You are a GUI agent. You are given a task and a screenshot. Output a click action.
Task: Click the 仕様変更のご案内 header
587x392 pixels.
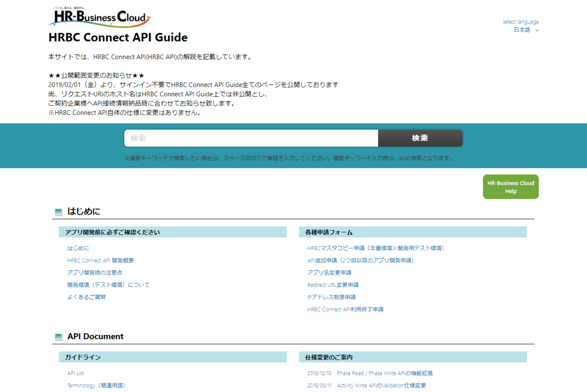pyautogui.click(x=413, y=357)
